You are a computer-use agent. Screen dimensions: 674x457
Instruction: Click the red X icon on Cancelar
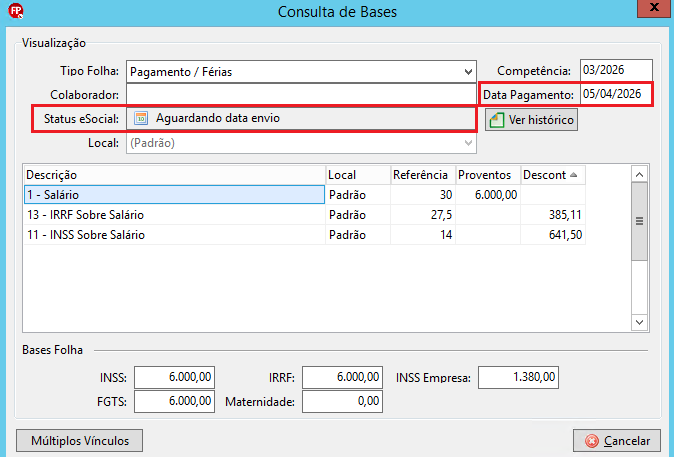coord(592,441)
